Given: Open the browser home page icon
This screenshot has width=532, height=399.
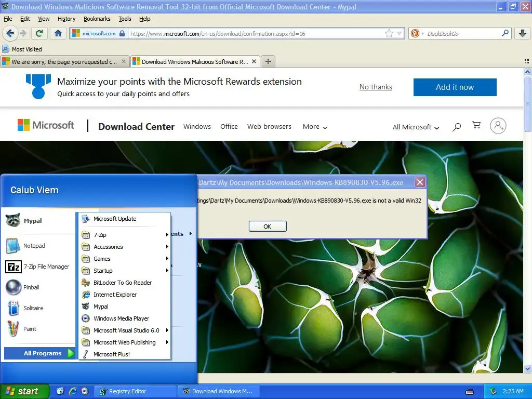Looking at the screenshot, I should click(x=58, y=33).
